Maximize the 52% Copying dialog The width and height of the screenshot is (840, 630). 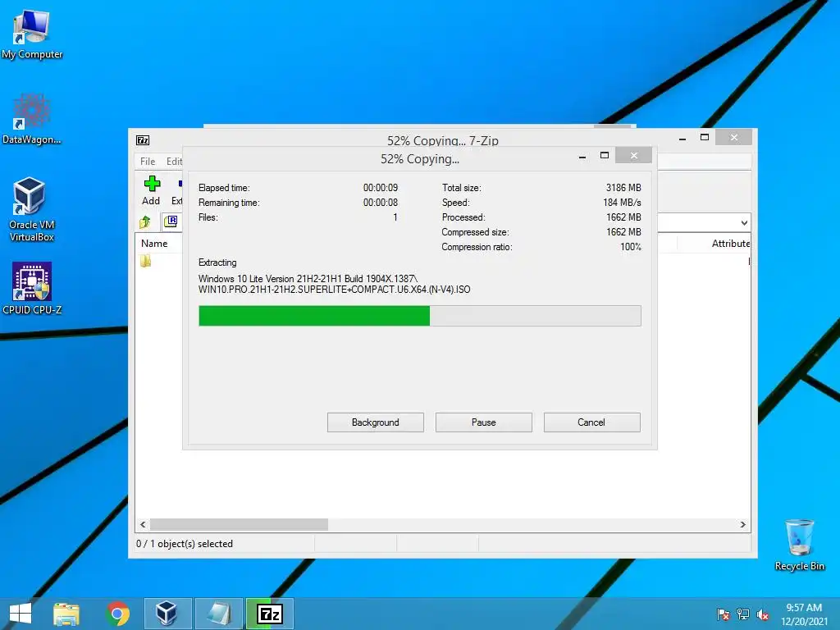click(605, 155)
